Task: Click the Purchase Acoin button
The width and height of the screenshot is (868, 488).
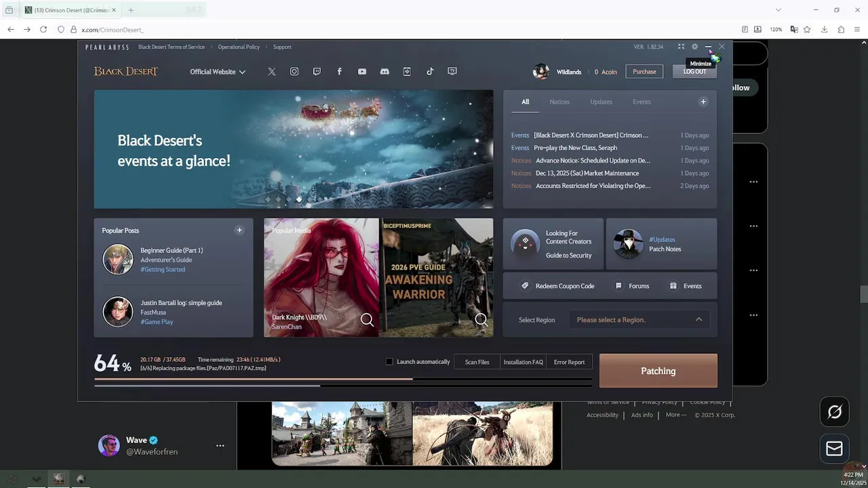Action: [x=644, y=72]
